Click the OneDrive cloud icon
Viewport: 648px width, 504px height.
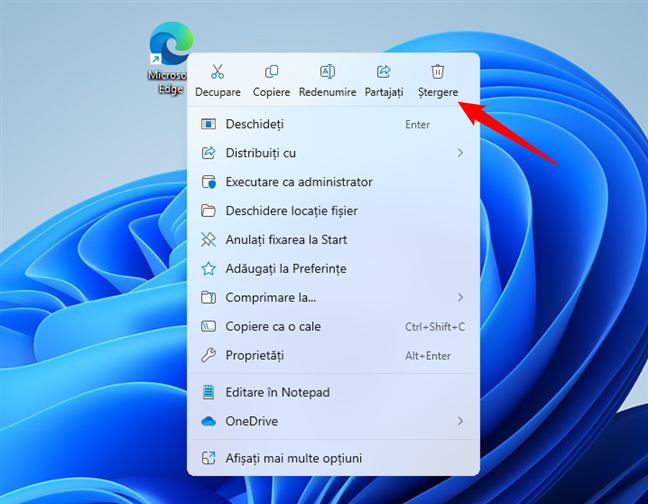click(x=208, y=421)
